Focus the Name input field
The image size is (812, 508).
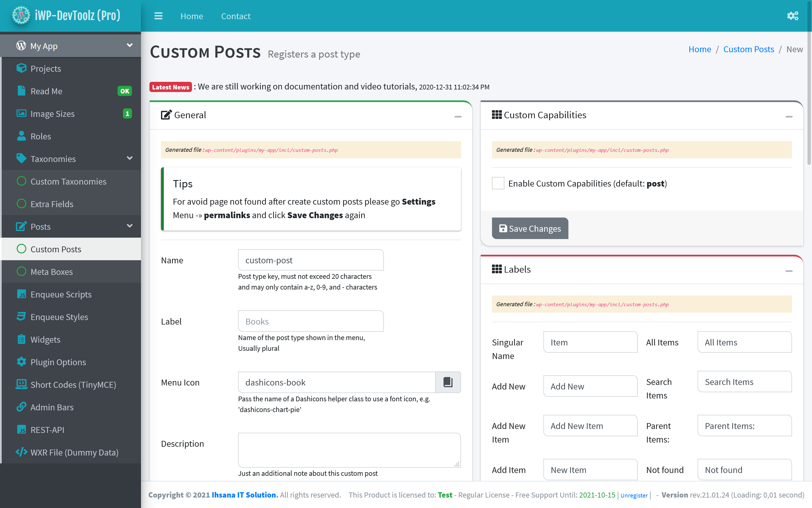311,260
